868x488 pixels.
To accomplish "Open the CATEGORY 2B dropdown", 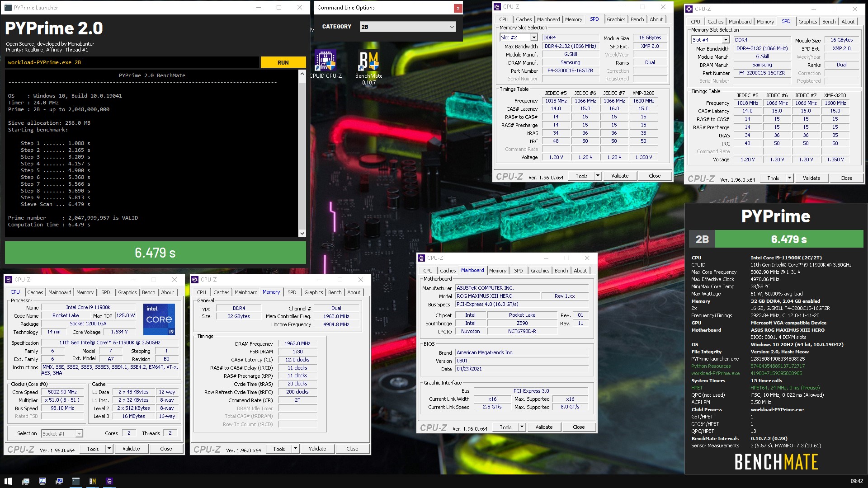I will coord(408,27).
